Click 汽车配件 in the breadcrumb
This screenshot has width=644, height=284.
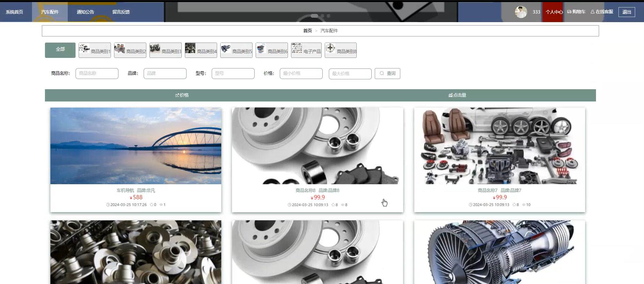point(329,31)
